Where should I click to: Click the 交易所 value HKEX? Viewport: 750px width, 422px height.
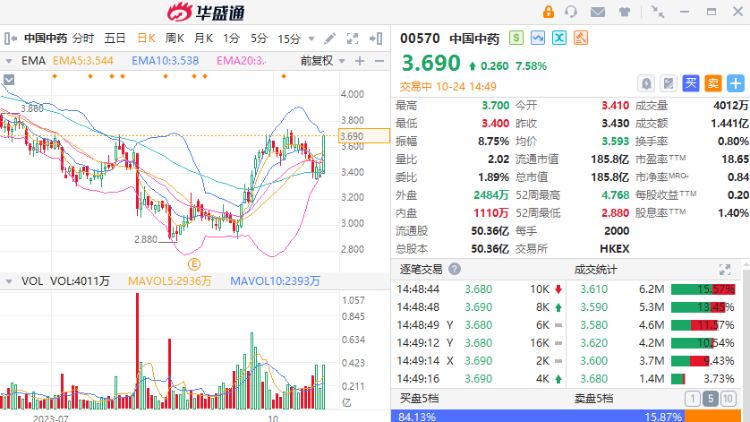(x=615, y=249)
